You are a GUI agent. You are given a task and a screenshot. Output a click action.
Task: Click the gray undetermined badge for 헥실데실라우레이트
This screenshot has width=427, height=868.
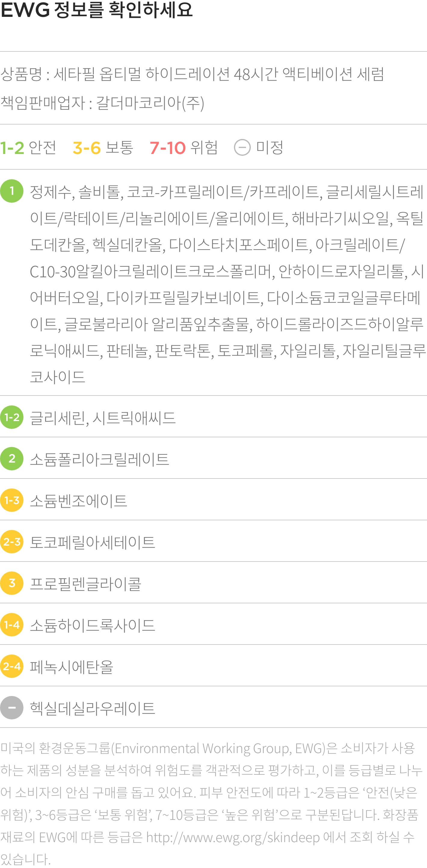[x=12, y=708]
